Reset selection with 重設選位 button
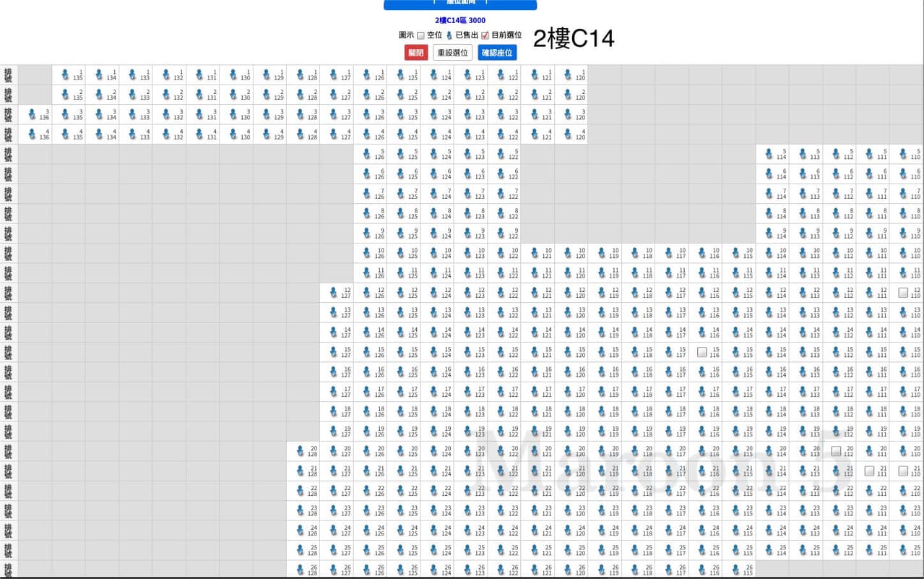The image size is (924, 579). pyautogui.click(x=452, y=53)
